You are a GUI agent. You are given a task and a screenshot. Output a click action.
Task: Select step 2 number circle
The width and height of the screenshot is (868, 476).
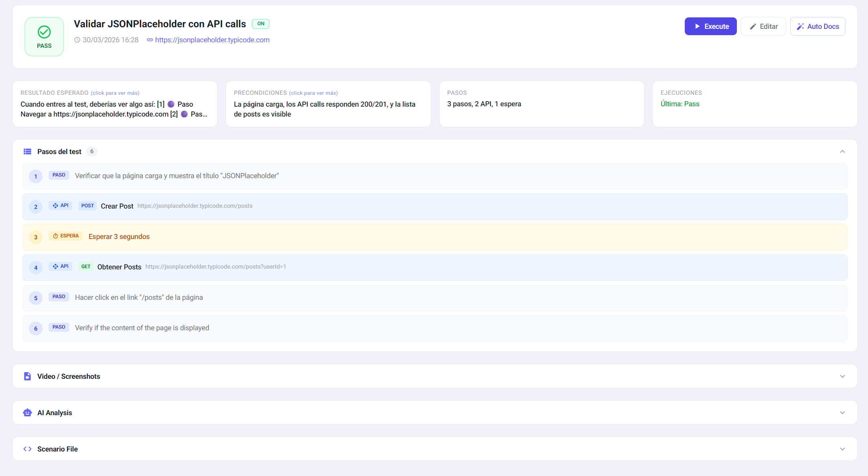(36, 207)
